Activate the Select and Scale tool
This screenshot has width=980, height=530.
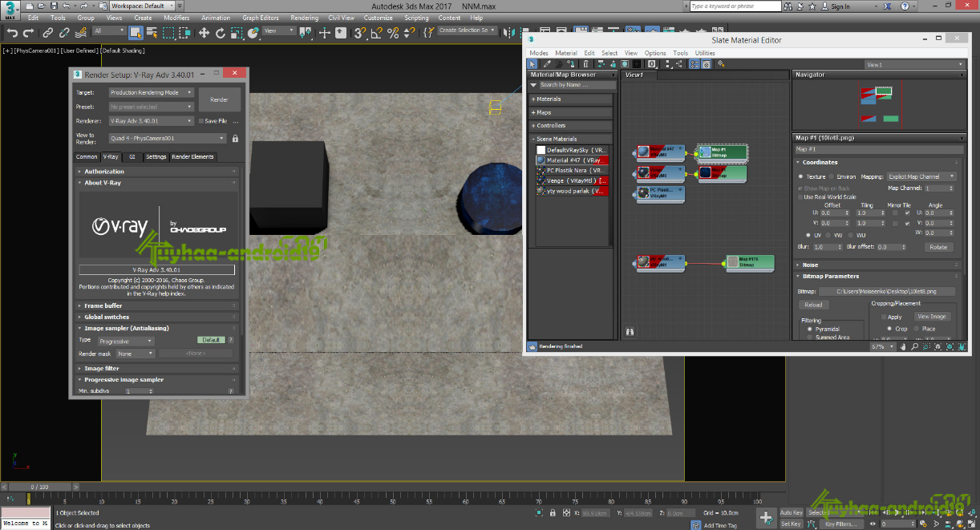click(237, 33)
